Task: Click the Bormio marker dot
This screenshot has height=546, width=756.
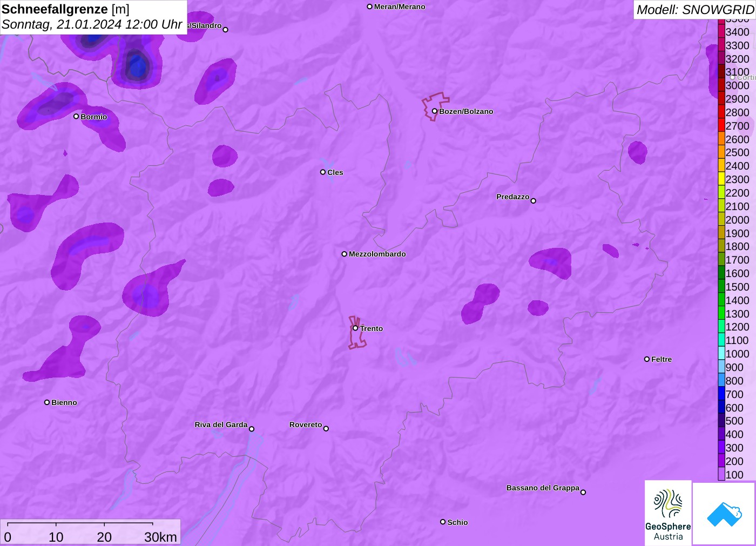Action: [x=76, y=116]
